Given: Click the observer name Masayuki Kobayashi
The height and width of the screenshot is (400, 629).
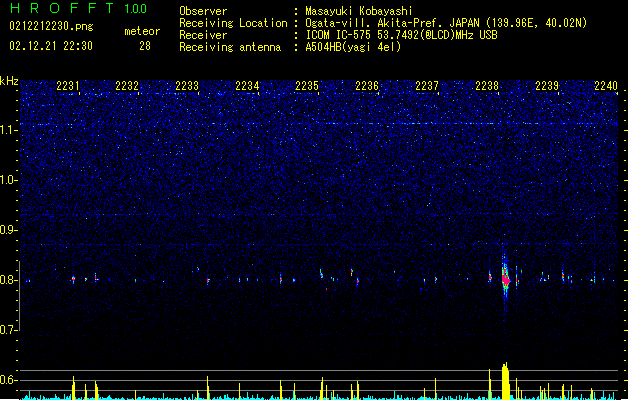Looking at the screenshot, I should pos(359,11).
